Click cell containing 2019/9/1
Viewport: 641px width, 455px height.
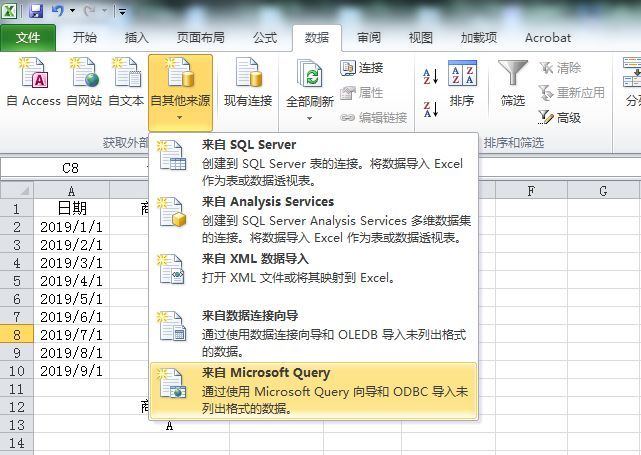pos(72,371)
